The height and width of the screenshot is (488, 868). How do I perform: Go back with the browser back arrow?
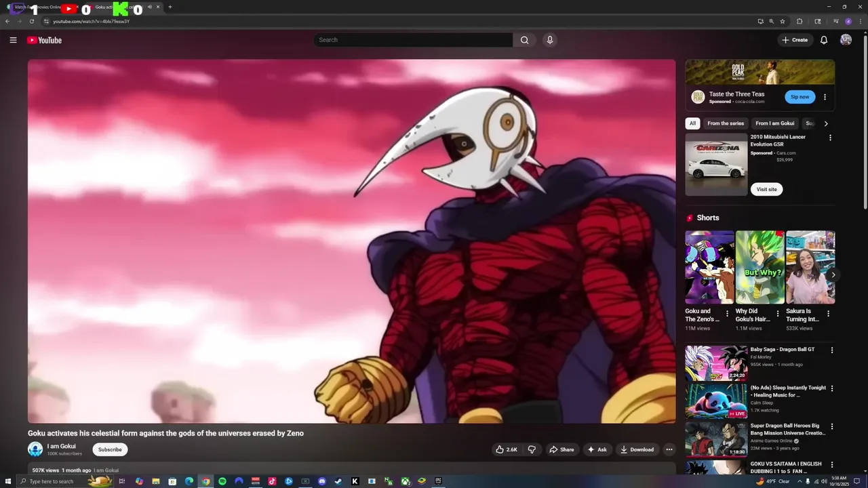tap(7, 21)
